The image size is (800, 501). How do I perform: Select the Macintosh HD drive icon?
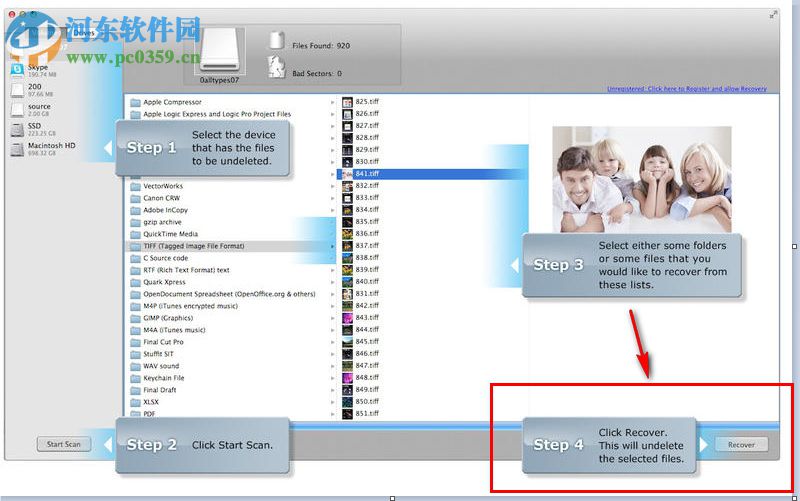[17, 149]
